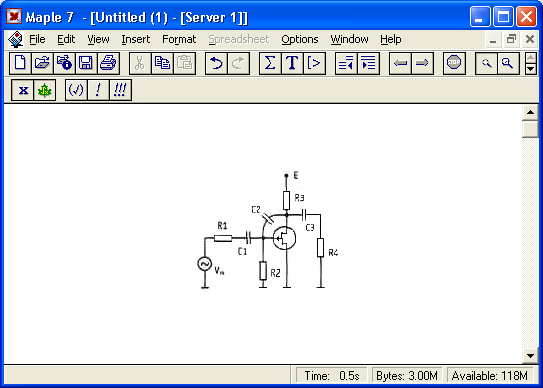Click the STOP computation icon
Viewport: 543px width, 388px height.
(454, 63)
